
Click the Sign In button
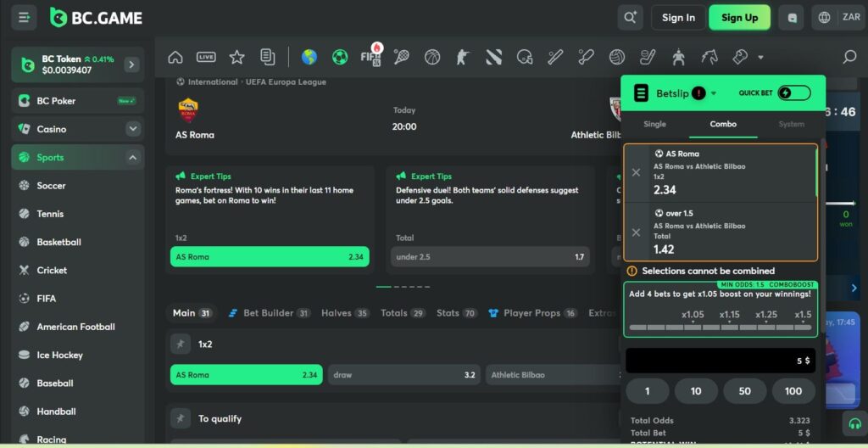678,18
